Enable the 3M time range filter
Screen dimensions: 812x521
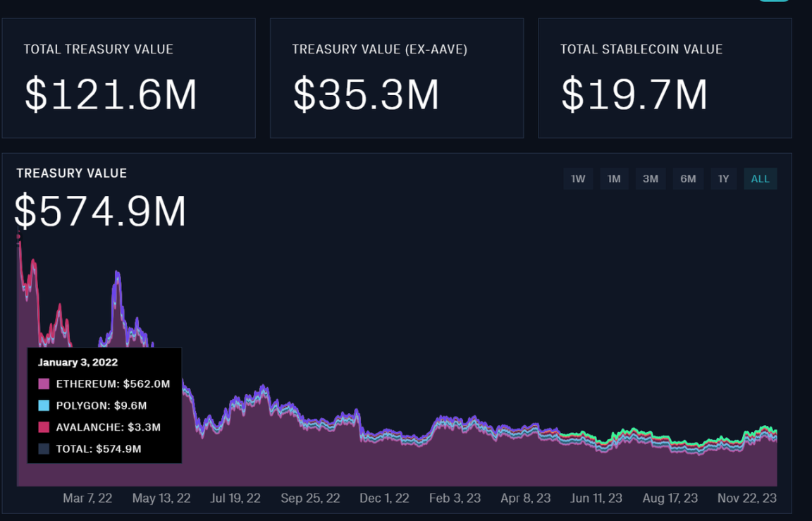[651, 178]
